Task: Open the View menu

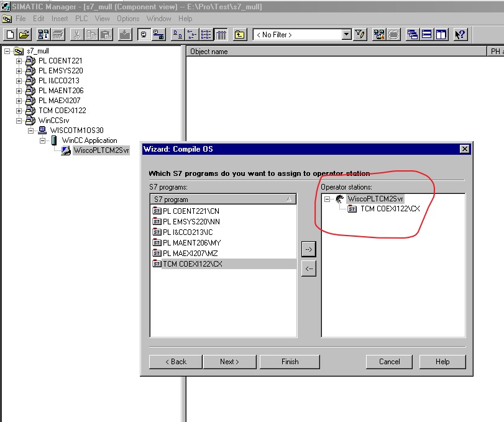Action: [102, 19]
